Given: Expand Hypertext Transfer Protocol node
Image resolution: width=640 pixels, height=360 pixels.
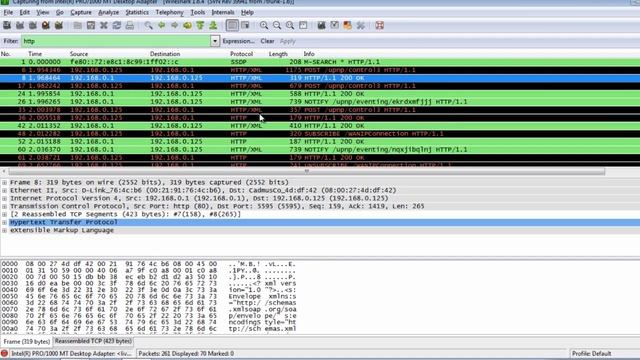Looking at the screenshot, I should coord(4,222).
